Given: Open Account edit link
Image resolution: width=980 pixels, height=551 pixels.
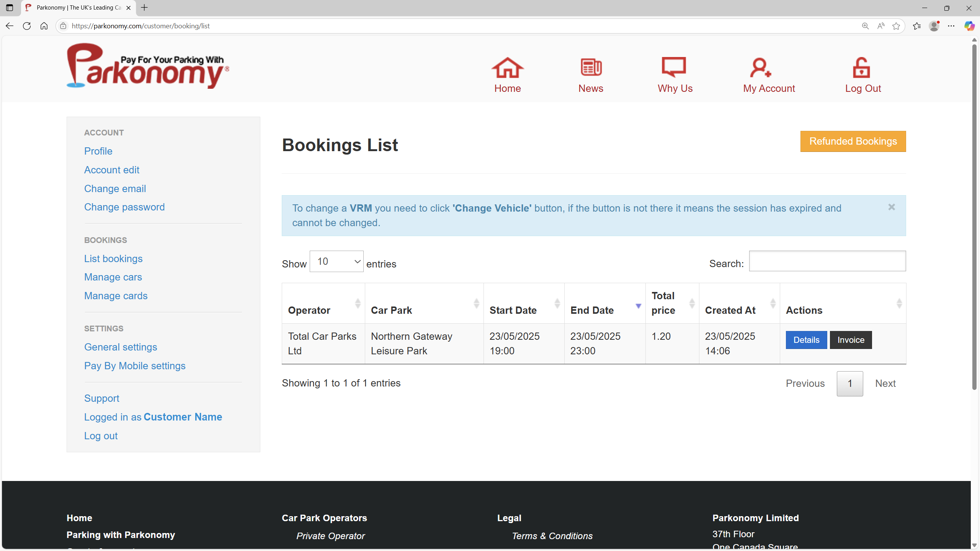Looking at the screenshot, I should (112, 170).
